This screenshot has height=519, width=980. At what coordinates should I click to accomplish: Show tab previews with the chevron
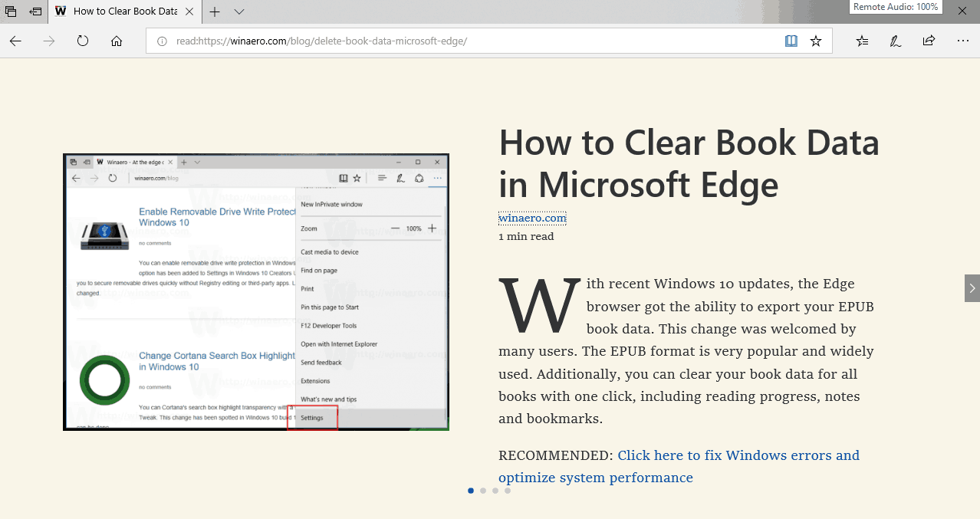point(239,11)
